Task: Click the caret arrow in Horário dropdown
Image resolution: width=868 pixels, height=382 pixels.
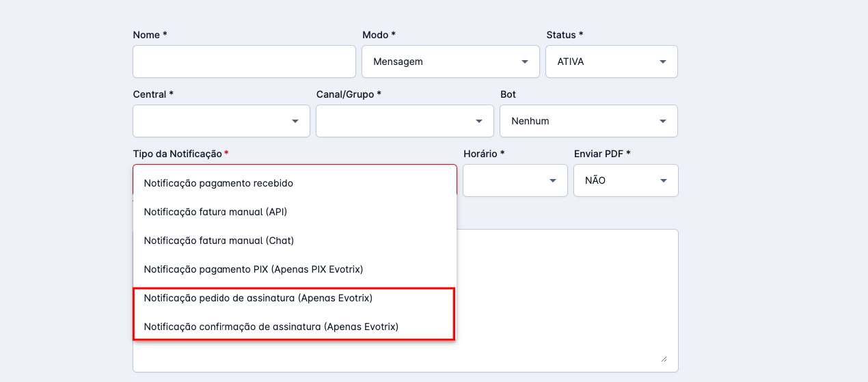Action: (x=552, y=181)
